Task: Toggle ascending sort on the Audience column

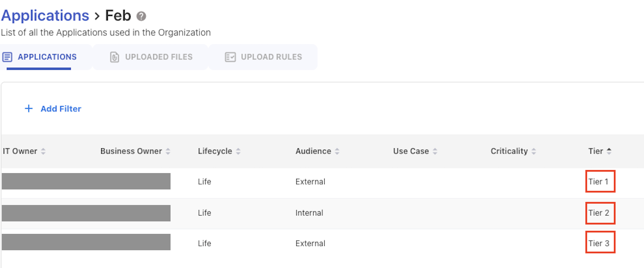Action: [x=338, y=151]
